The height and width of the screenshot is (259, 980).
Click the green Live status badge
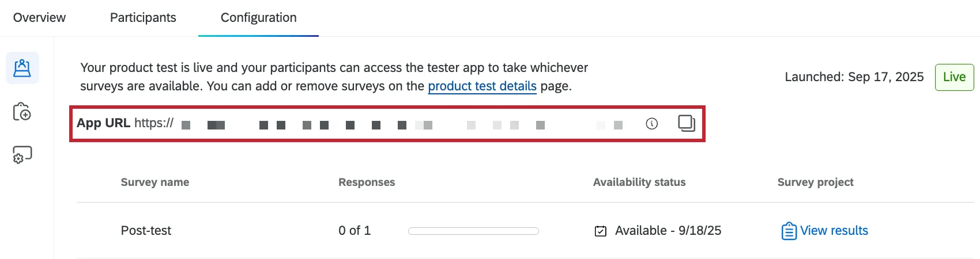coord(954,77)
